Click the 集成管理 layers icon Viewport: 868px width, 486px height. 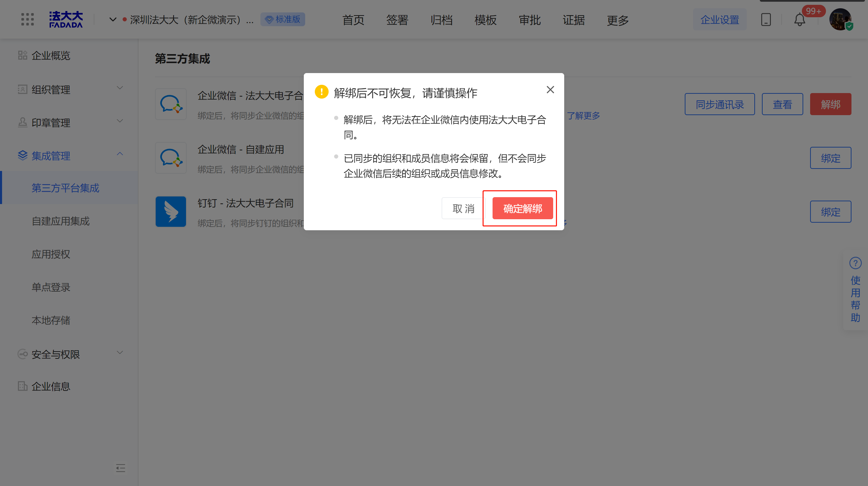coord(23,155)
